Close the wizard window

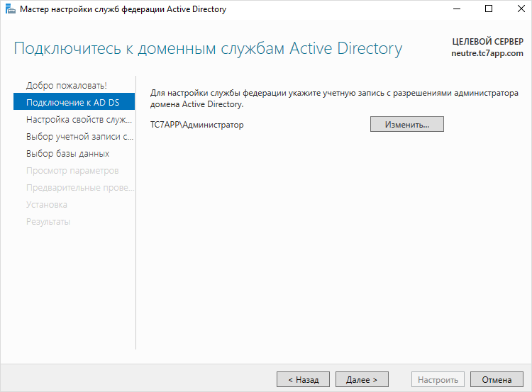[x=521, y=9]
